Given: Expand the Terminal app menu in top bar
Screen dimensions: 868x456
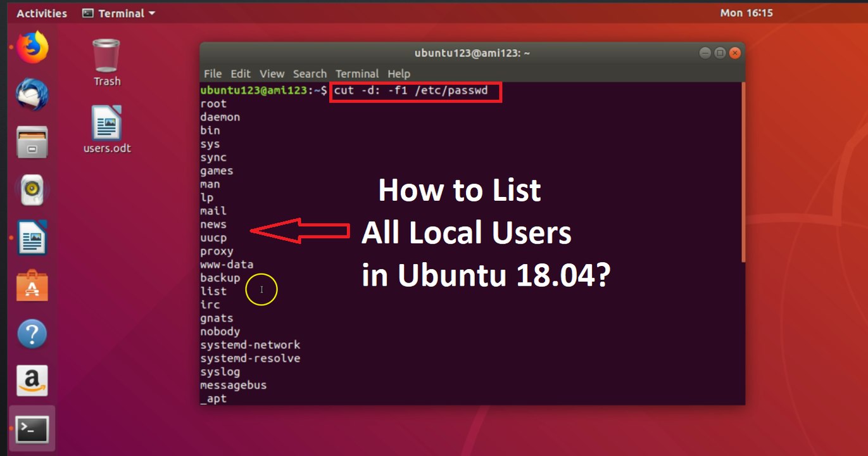Looking at the screenshot, I should click(119, 13).
